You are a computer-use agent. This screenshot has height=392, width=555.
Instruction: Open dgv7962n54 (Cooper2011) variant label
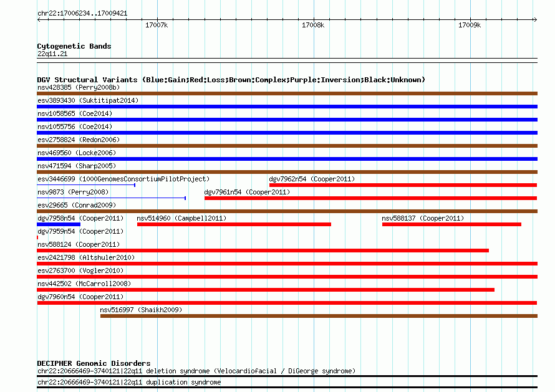(312, 179)
